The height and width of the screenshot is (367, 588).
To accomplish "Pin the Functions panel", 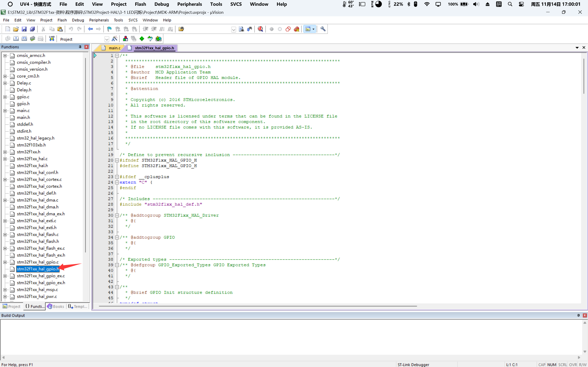I will click(80, 47).
